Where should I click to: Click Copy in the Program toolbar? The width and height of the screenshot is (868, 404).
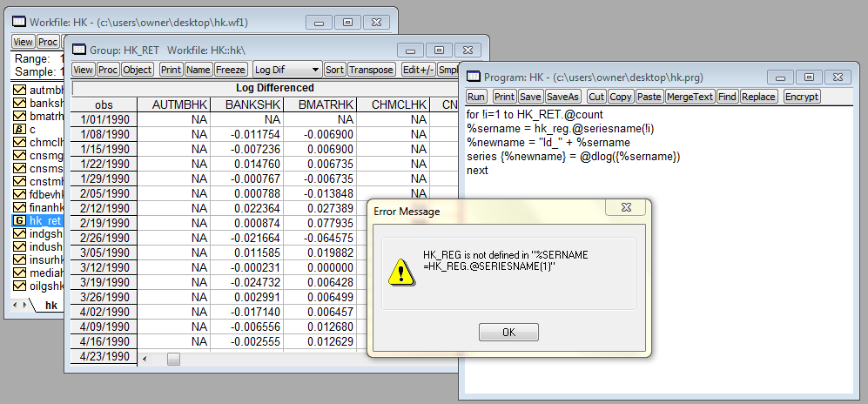620,97
